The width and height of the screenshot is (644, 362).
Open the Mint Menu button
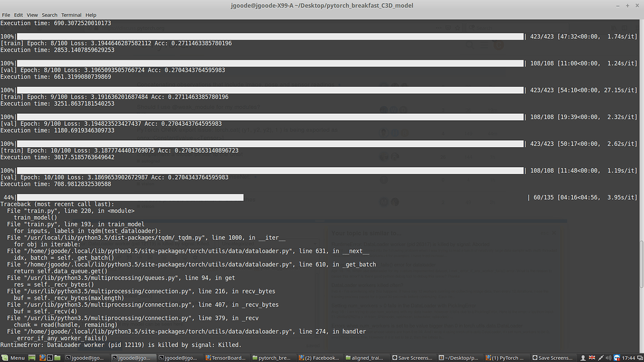pos(13,358)
